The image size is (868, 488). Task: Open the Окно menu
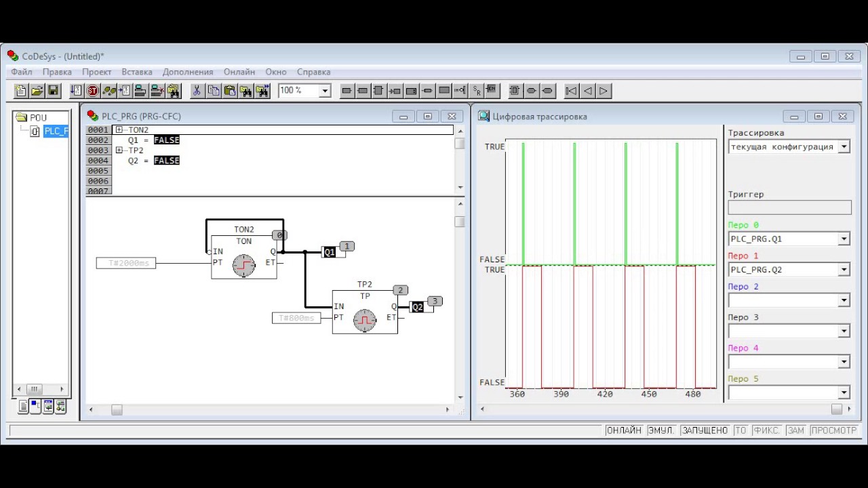[x=276, y=72]
